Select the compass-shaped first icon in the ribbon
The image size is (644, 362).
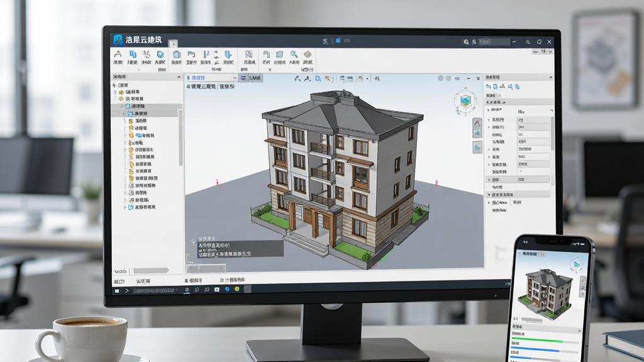click(x=118, y=54)
